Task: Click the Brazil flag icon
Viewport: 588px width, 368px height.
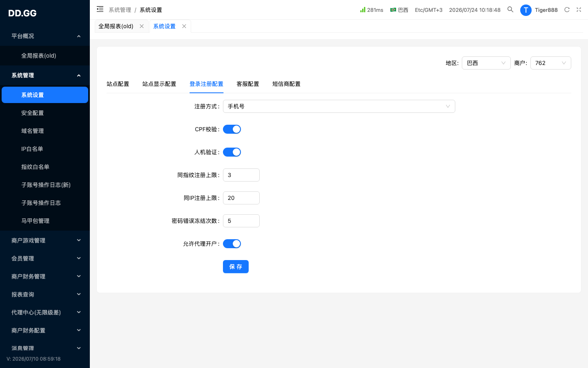Action: click(x=393, y=10)
